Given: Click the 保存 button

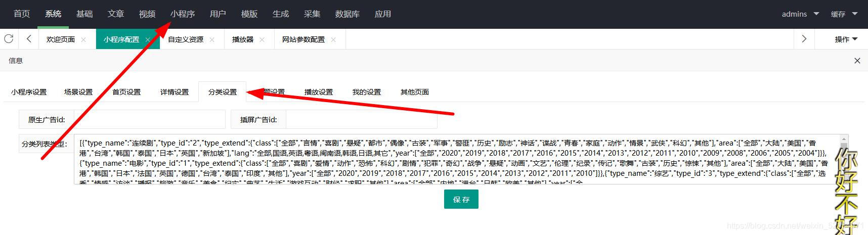Looking at the screenshot, I should [461, 200].
